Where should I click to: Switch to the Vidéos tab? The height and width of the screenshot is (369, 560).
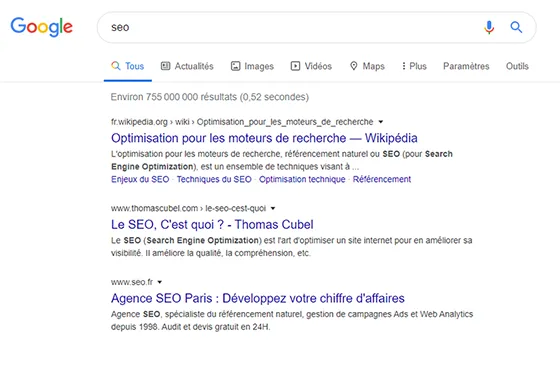click(x=311, y=66)
